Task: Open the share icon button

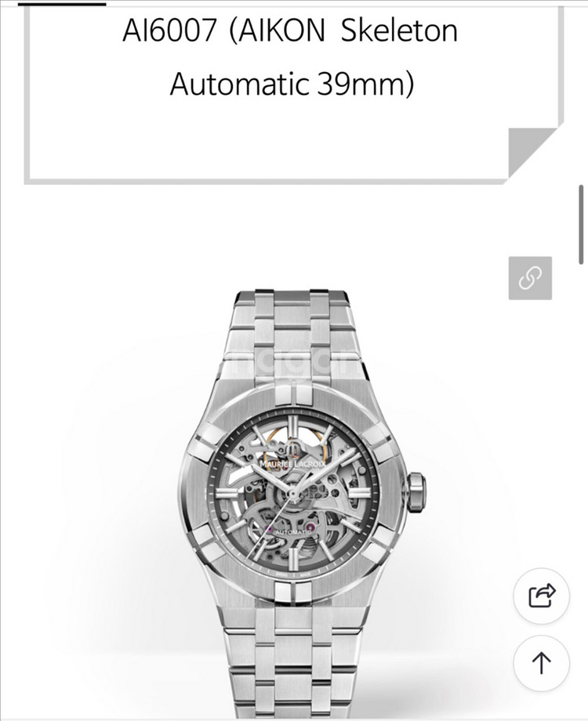Action: [x=541, y=596]
